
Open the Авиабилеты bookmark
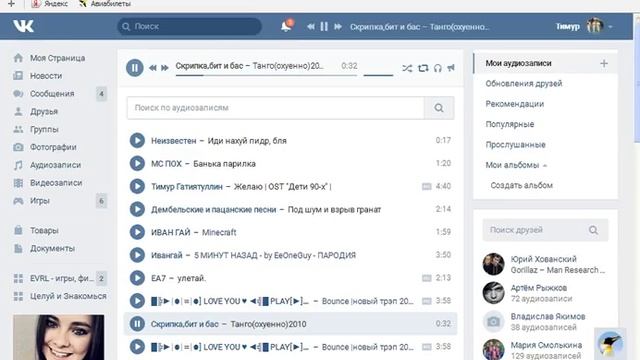(x=105, y=4)
